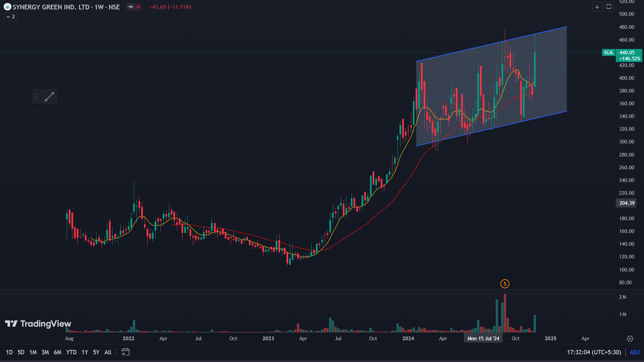Image resolution: width=644 pixels, height=362 pixels.
Task: Select the 1Y date range
Action: [85, 352]
